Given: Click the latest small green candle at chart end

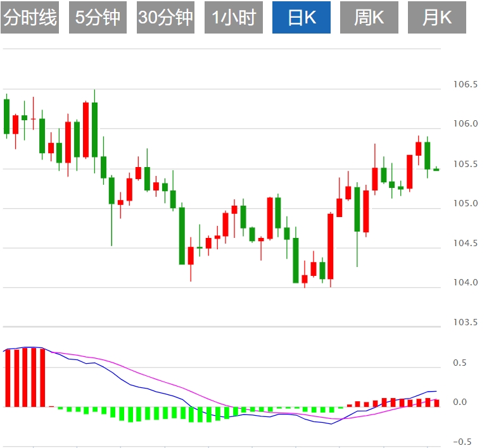Looking at the screenshot, I should pyautogui.click(x=436, y=170).
